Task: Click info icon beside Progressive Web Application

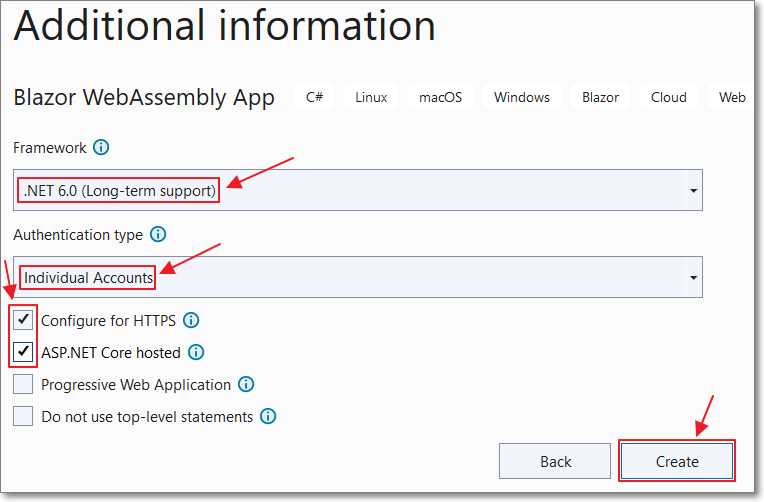Action: (246, 384)
